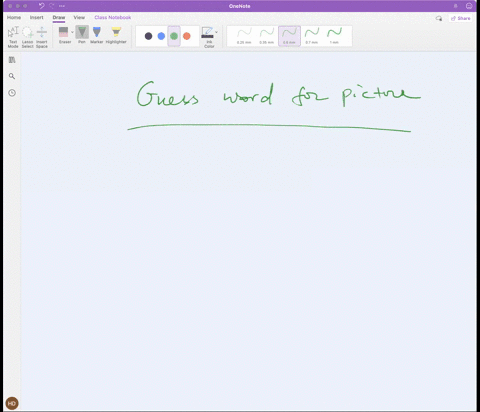Activate the Lasso Select tool
480x412 pixels.
click(27, 37)
